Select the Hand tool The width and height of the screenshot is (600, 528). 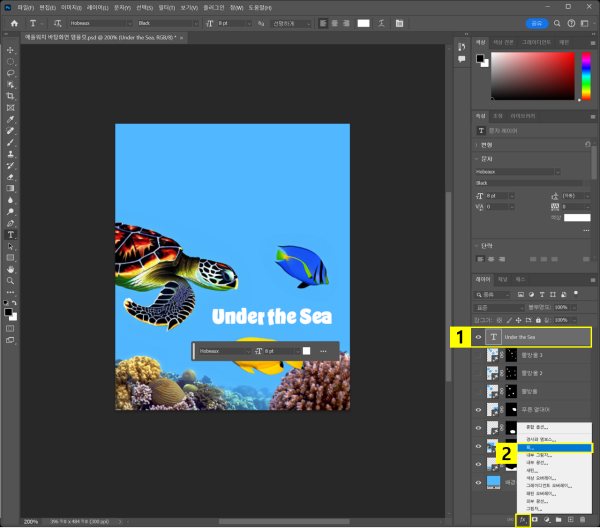point(10,269)
